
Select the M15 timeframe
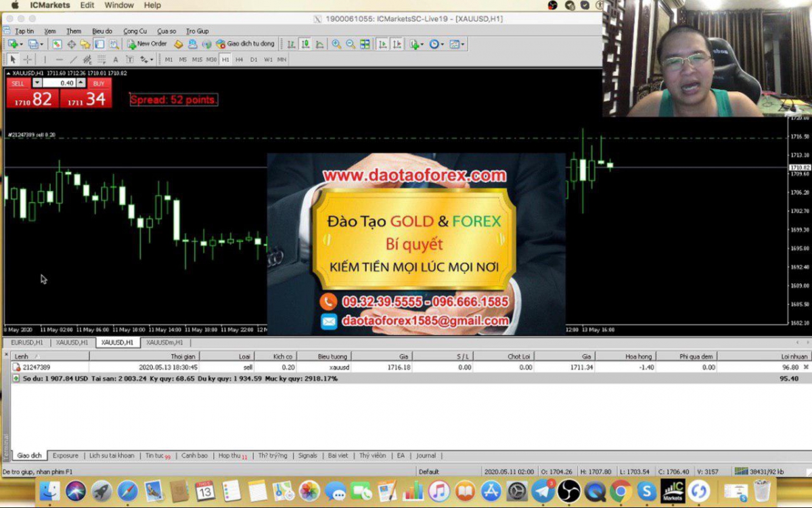click(197, 60)
